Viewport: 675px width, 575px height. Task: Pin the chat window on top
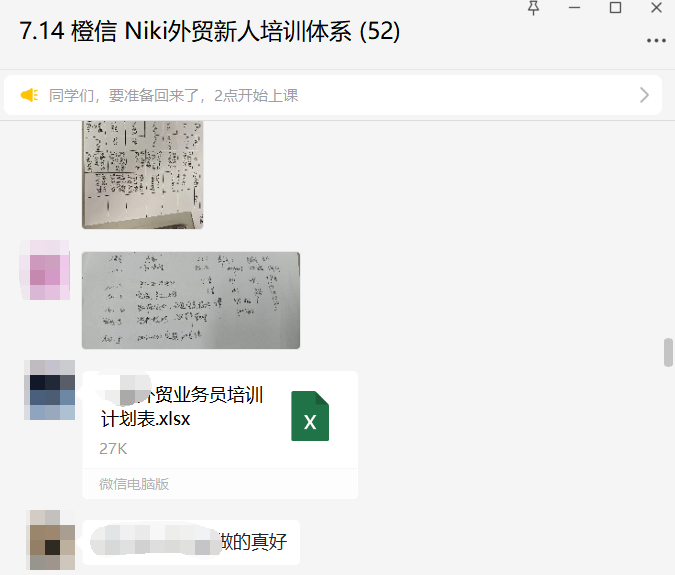[x=533, y=8]
